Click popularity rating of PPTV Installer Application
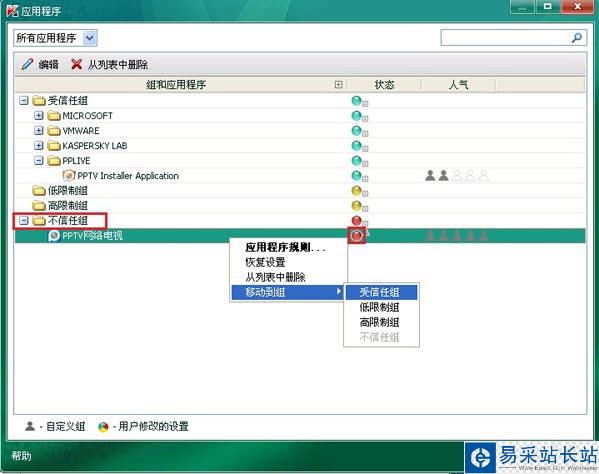Image resolution: width=599 pixels, height=474 pixels. pos(457,176)
